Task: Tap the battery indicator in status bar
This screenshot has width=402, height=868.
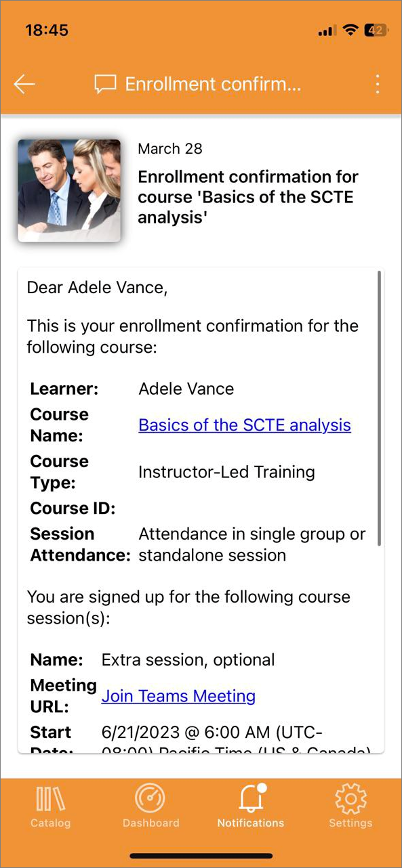Action: [x=376, y=30]
